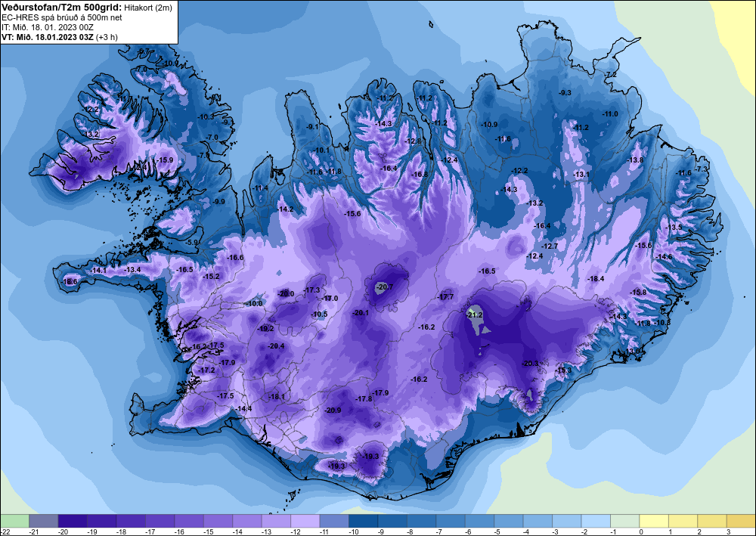
Task: Click the -16.6 temperature label
Action: (236, 258)
